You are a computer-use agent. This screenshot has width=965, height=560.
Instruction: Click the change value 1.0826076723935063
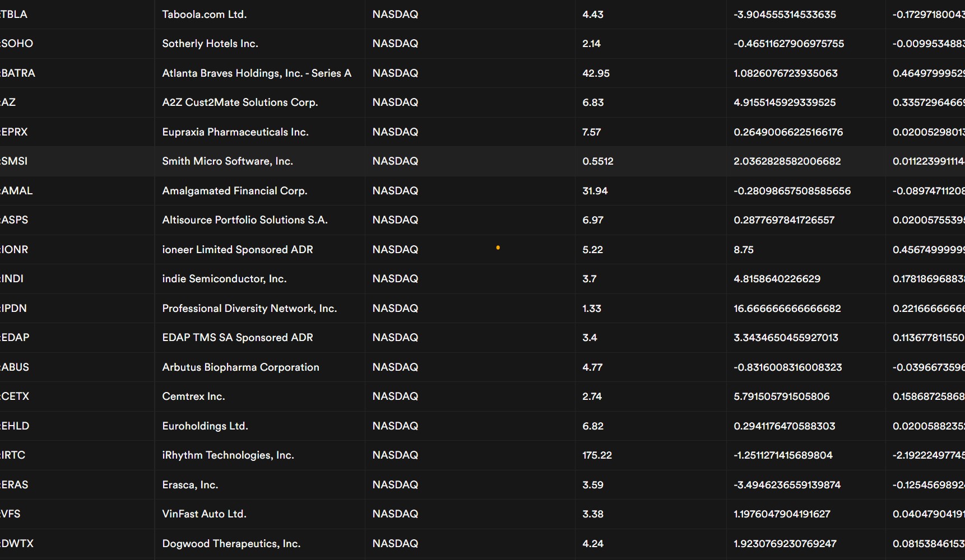[786, 73]
